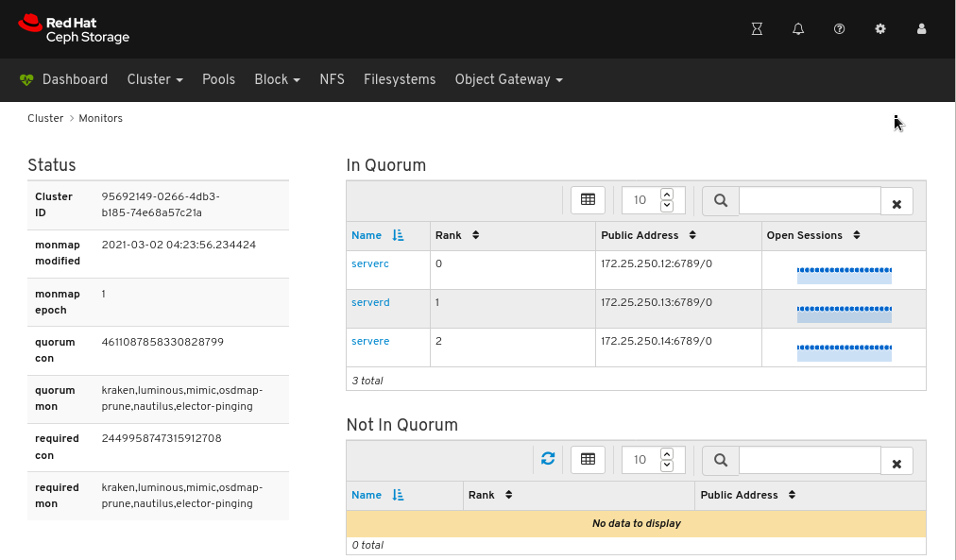The height and width of the screenshot is (560, 956).
Task: Click the monmap modified timestamp value
Action: tap(179, 245)
